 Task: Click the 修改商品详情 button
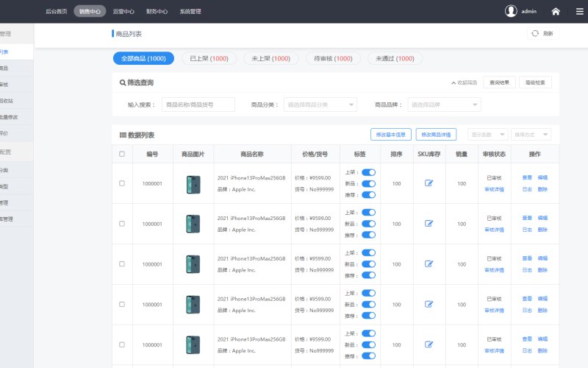[x=436, y=135]
